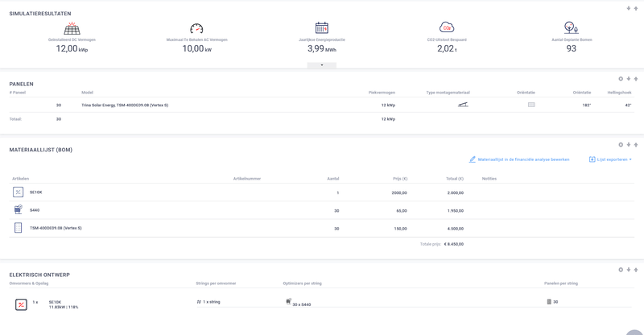Click the 182° orientation value
Viewport: 644px width, 335px height.
pyautogui.click(x=587, y=105)
